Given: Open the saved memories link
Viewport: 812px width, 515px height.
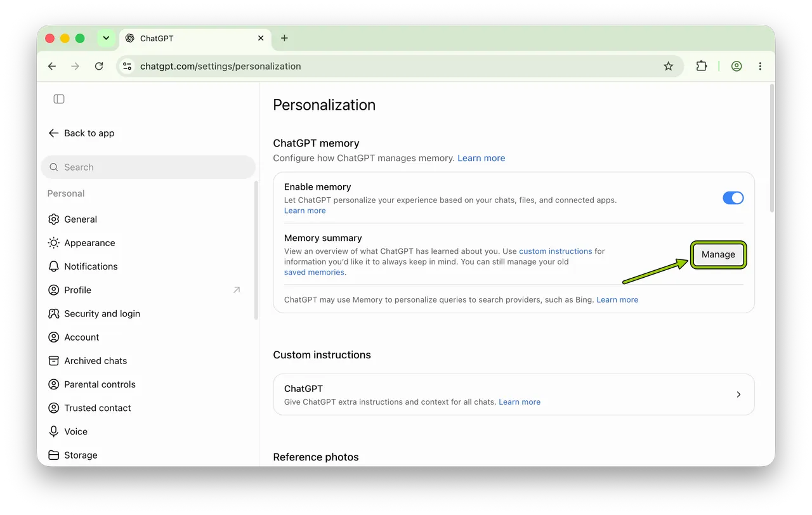Looking at the screenshot, I should pos(314,272).
